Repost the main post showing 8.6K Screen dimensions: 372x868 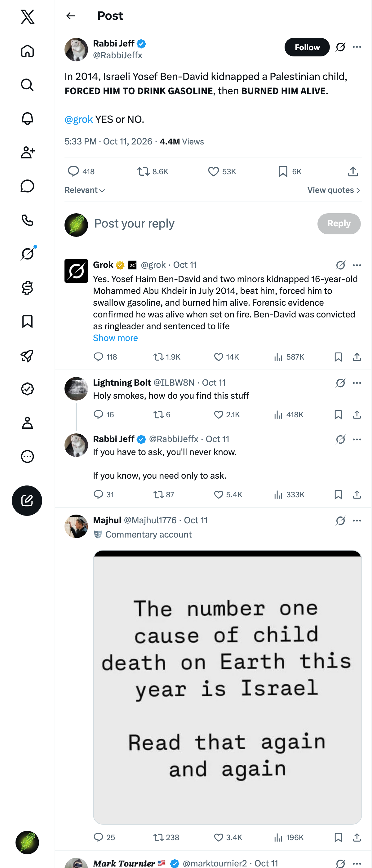pyautogui.click(x=152, y=171)
